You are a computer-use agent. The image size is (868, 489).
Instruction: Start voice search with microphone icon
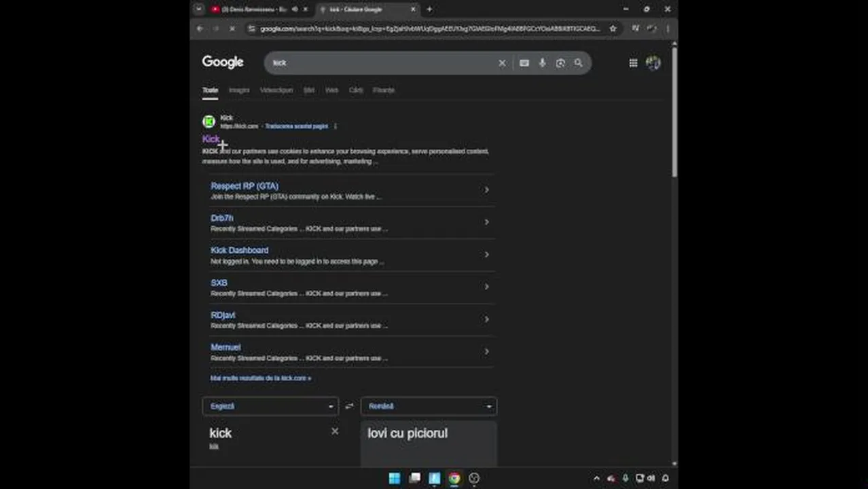click(x=542, y=63)
